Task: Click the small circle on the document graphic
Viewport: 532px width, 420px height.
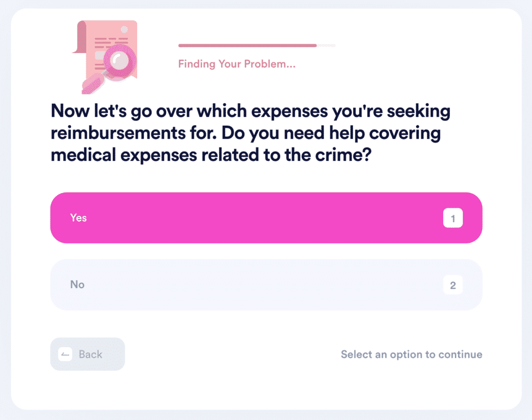Action: point(125,30)
